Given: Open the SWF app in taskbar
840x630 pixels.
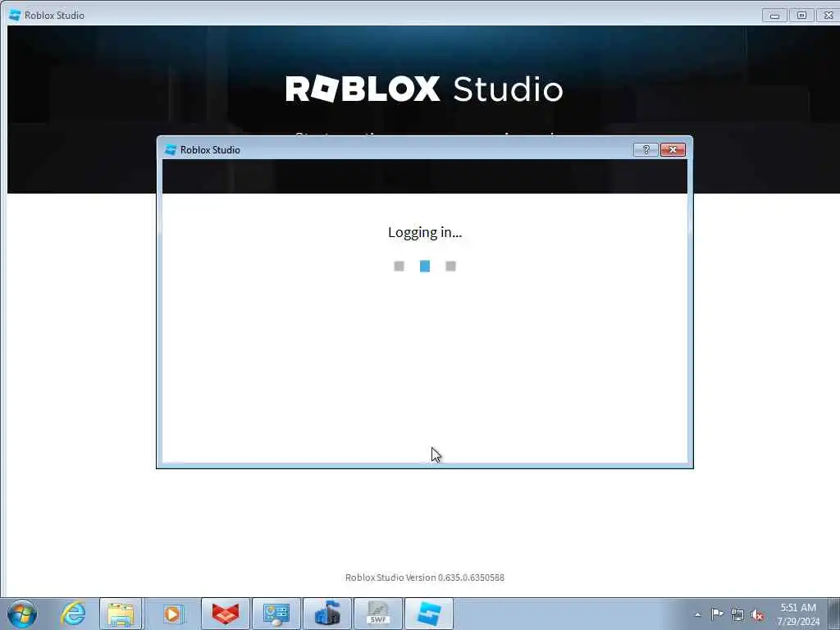Looking at the screenshot, I should (x=378, y=614).
